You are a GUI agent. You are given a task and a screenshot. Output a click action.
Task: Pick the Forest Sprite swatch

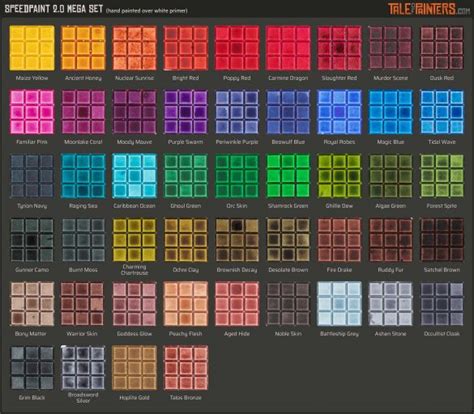(442, 176)
